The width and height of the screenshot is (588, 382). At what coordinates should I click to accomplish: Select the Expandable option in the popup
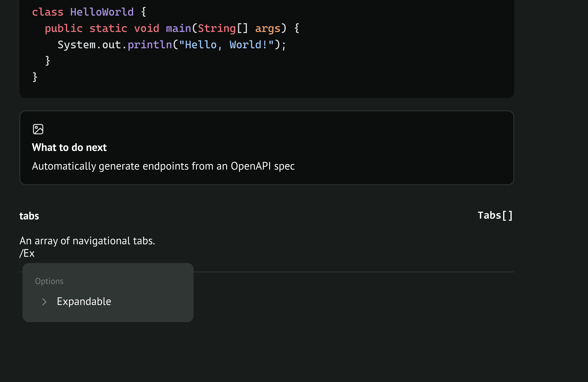[84, 302]
